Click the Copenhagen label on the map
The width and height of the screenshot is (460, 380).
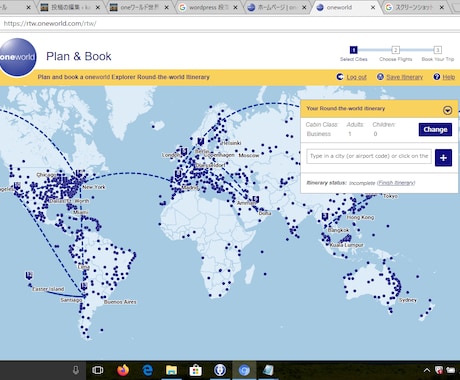point(219,155)
